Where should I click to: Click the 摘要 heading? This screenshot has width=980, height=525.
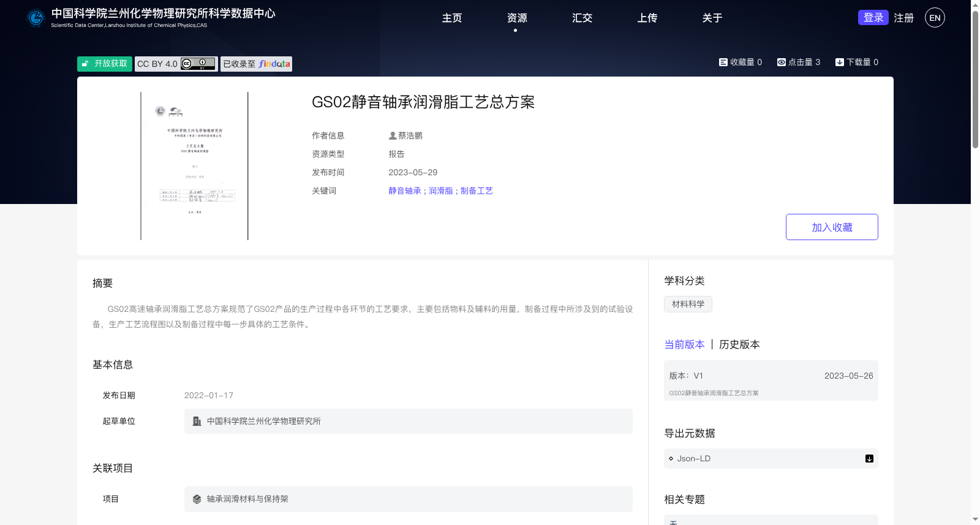click(x=103, y=283)
